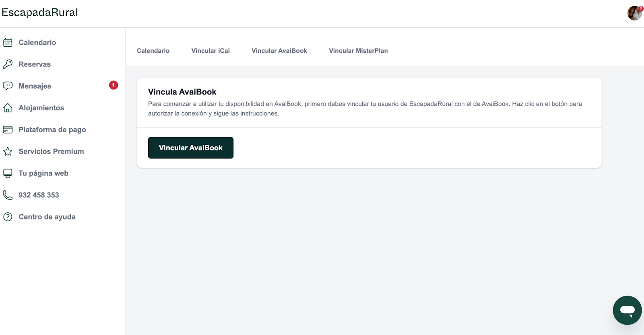Image resolution: width=644 pixels, height=335 pixels.
Task: Click the house icon beside Alojamientos
Action: pyautogui.click(x=8, y=108)
